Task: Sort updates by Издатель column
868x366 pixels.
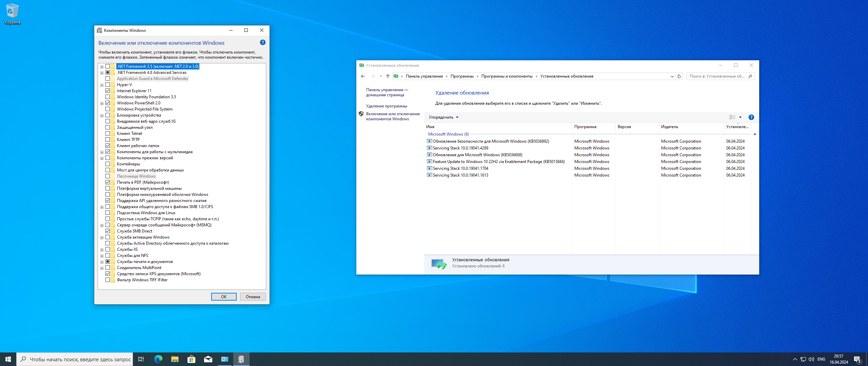Action: [x=691, y=127]
